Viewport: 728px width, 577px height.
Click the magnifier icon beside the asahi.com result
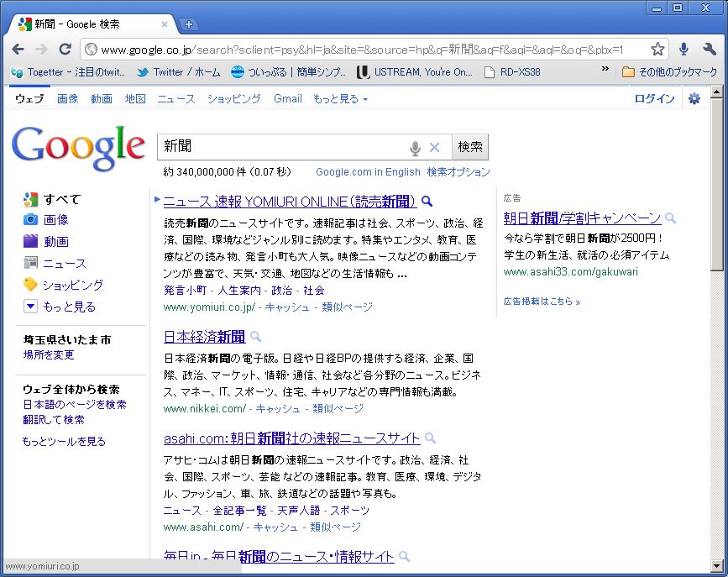(431, 438)
